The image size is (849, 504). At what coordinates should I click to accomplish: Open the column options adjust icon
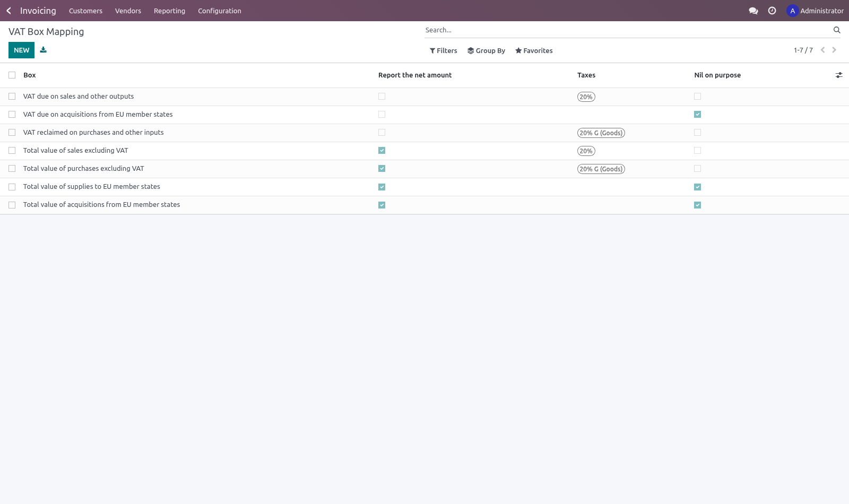coord(839,75)
